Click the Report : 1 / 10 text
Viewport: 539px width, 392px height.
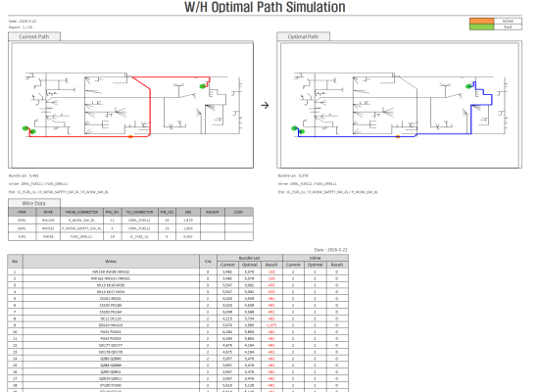pyautogui.click(x=21, y=27)
